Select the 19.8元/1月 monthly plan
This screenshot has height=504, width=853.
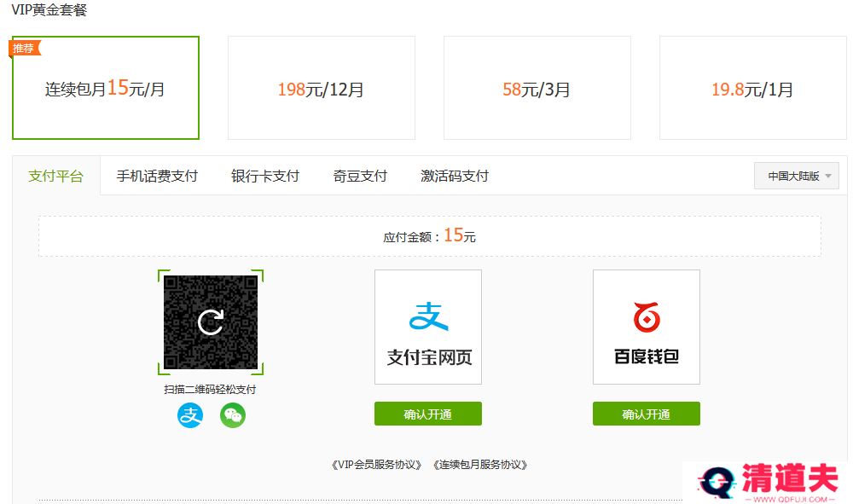pyautogui.click(x=752, y=88)
